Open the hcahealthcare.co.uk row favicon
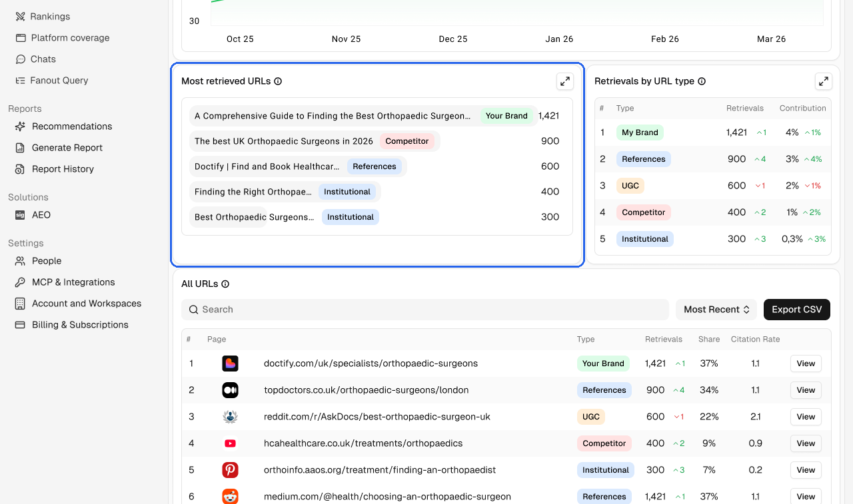The width and height of the screenshot is (853, 504). click(230, 443)
